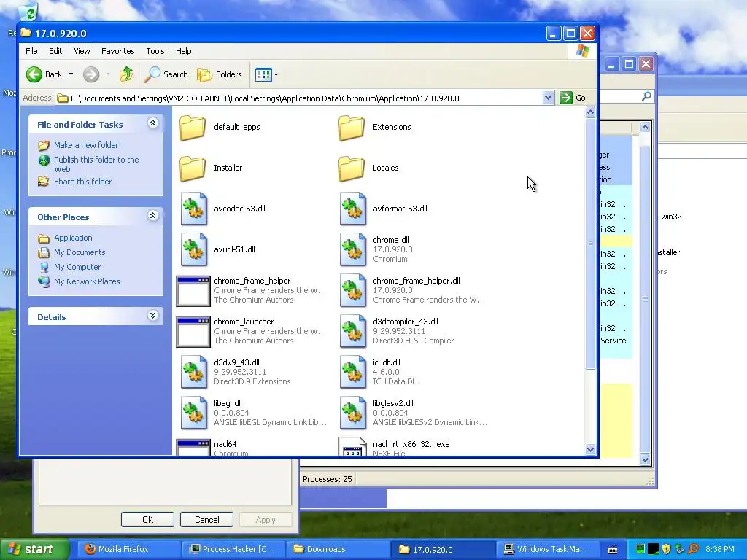Click Cancel in the background dialog
Screen dimensions: 747x560
(206, 519)
